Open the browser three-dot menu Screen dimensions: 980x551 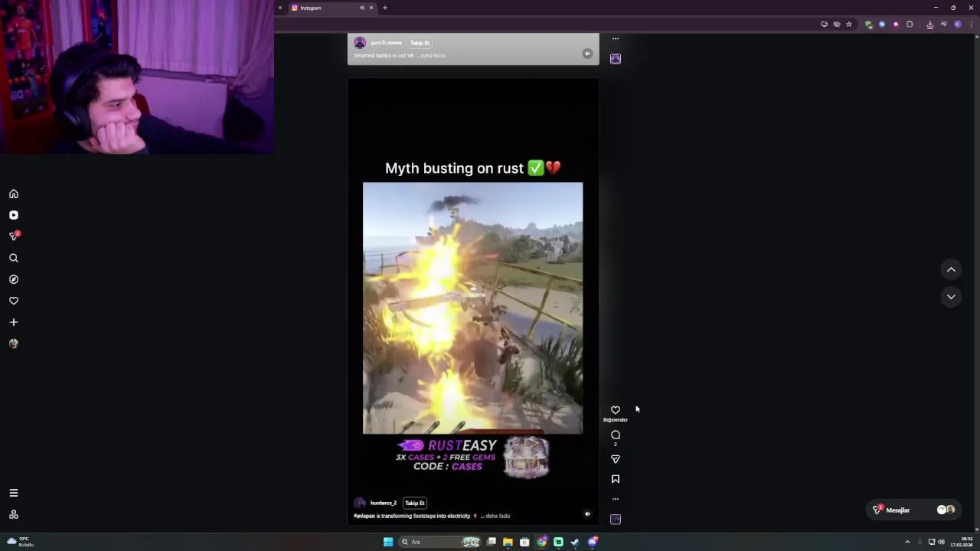click(972, 24)
